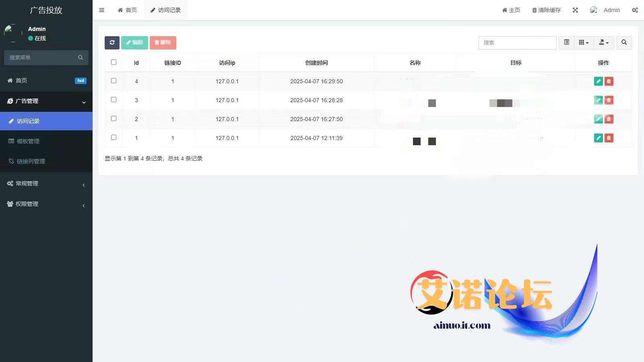Edit record with Id 4
The image size is (644, 362).
[599, 81]
